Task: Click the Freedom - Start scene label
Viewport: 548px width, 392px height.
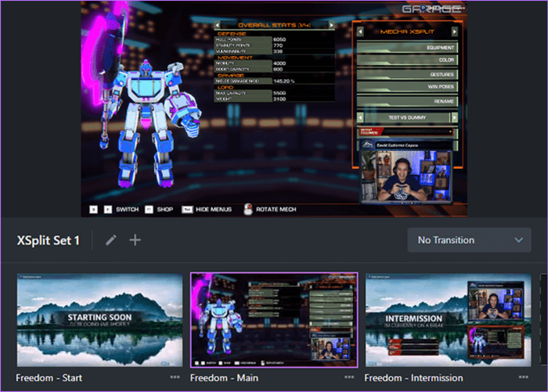Action: pyautogui.click(x=49, y=378)
